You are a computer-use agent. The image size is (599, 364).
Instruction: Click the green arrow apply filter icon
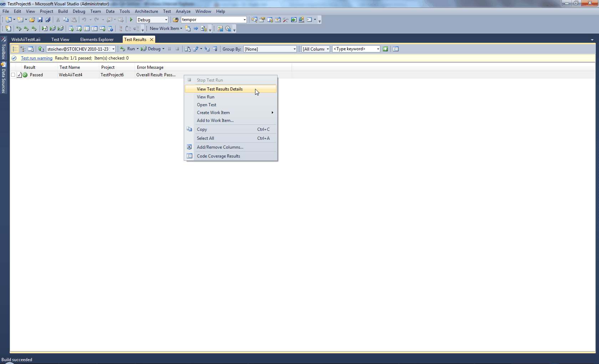pos(385,49)
